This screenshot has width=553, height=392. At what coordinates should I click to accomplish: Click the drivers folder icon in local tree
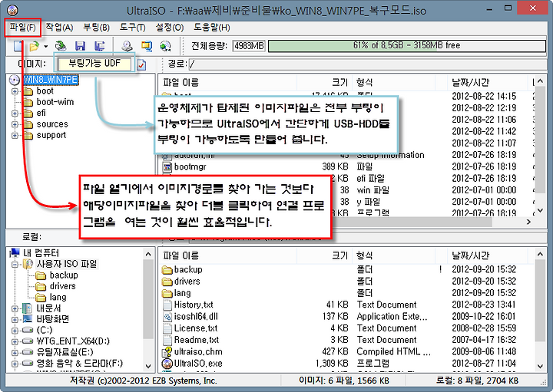click(x=41, y=286)
